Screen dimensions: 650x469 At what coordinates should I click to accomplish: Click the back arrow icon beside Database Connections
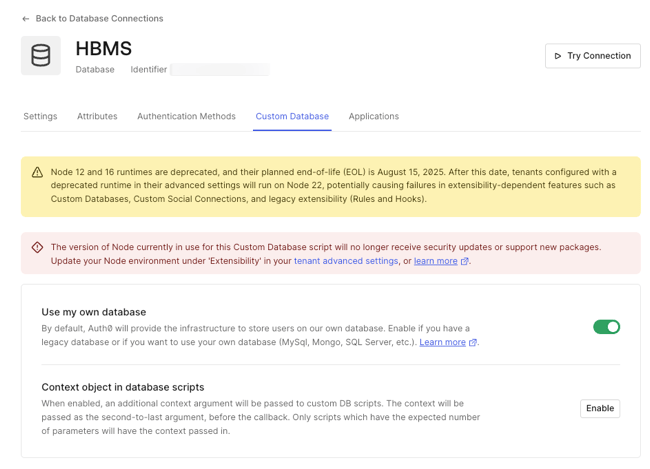26,19
